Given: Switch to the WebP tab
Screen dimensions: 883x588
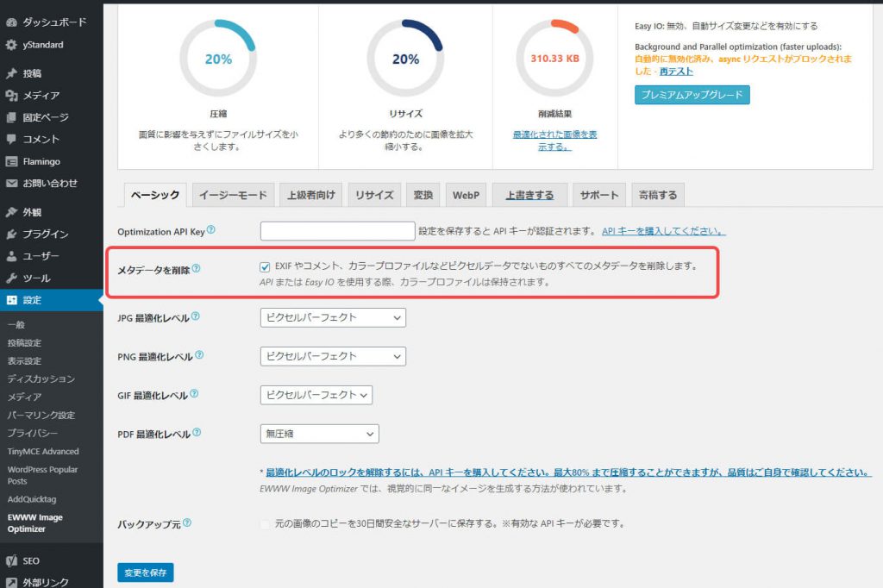Looking at the screenshot, I should 466,195.
